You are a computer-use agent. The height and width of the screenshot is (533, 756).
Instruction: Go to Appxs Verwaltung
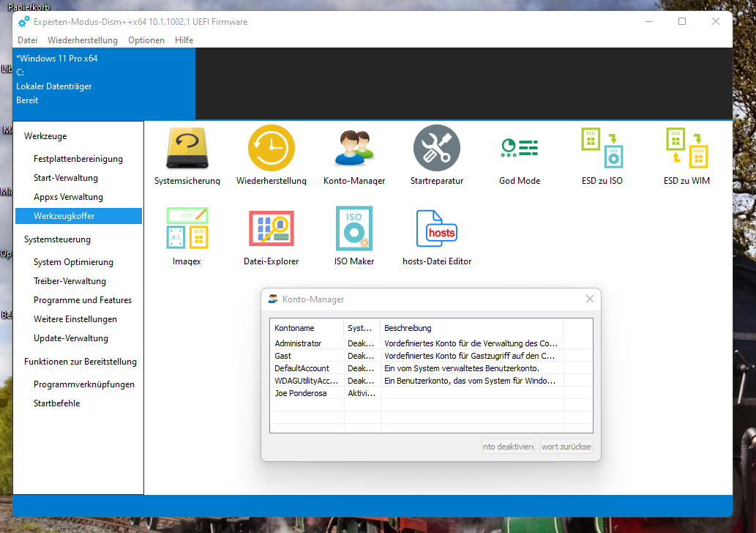point(78,197)
